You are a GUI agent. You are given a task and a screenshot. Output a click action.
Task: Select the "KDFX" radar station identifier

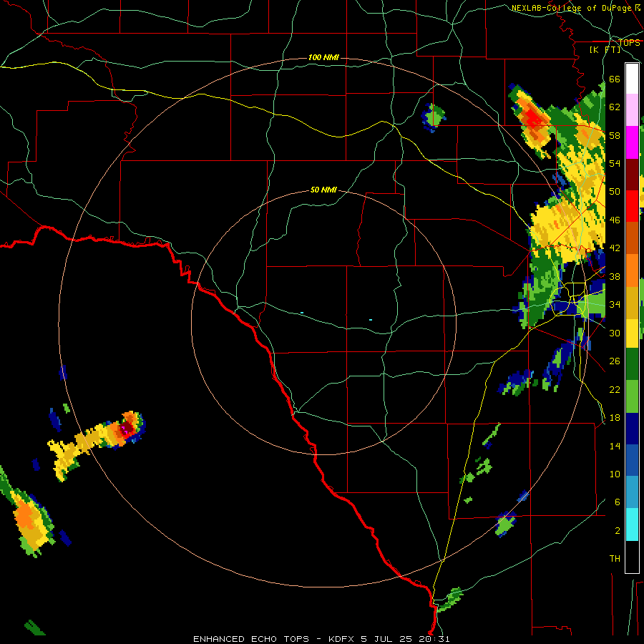(341, 639)
